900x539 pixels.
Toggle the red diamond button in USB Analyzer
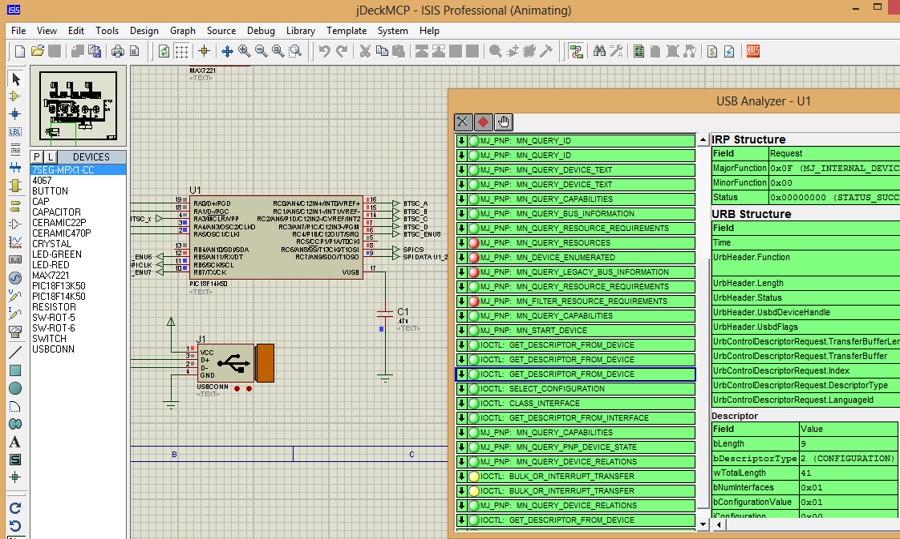[483, 122]
